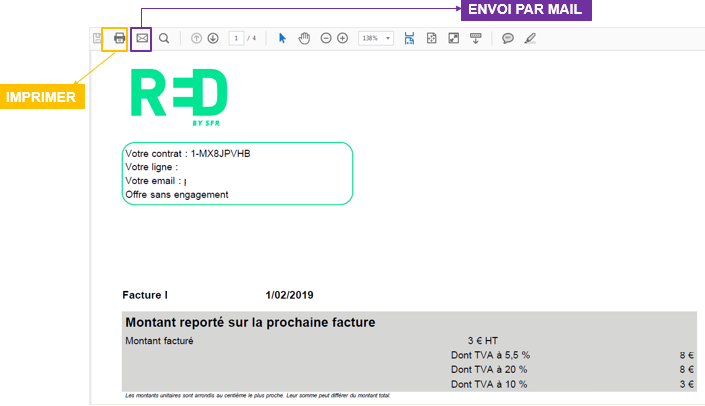
Task: Zoom in with the plus icon
Action: pos(343,39)
